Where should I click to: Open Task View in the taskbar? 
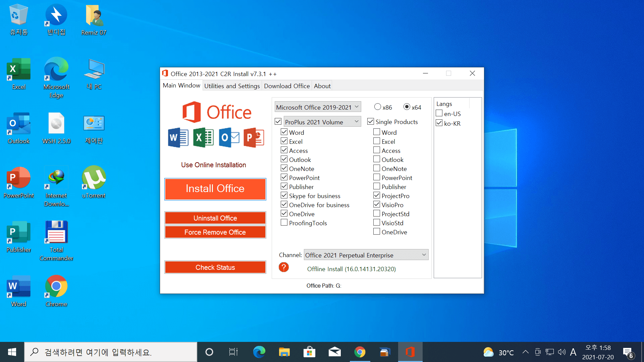tap(233, 352)
